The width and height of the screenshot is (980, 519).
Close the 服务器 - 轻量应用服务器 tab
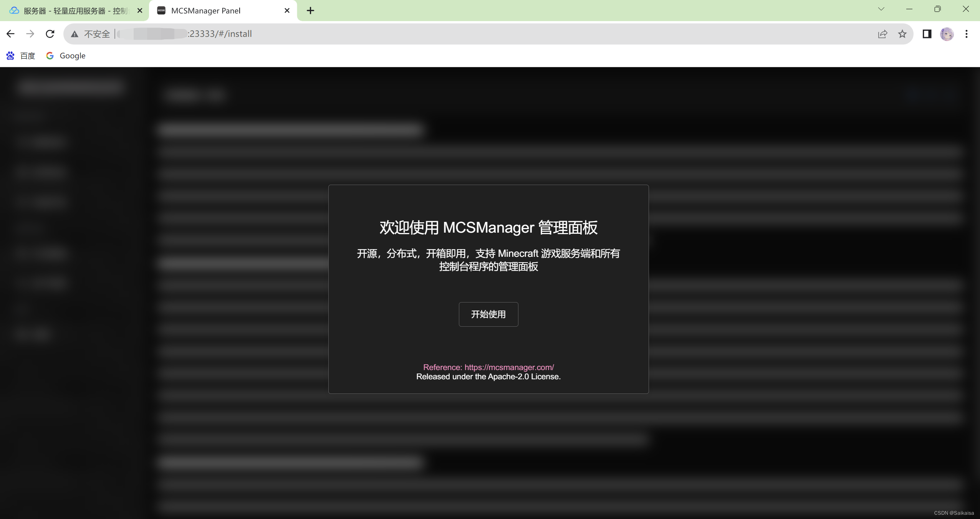(140, 11)
